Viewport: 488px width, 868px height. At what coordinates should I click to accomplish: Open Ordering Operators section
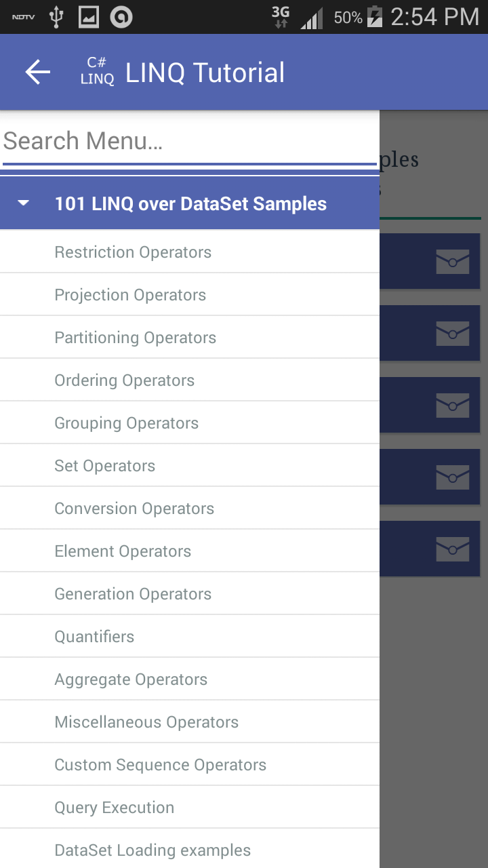[125, 380]
